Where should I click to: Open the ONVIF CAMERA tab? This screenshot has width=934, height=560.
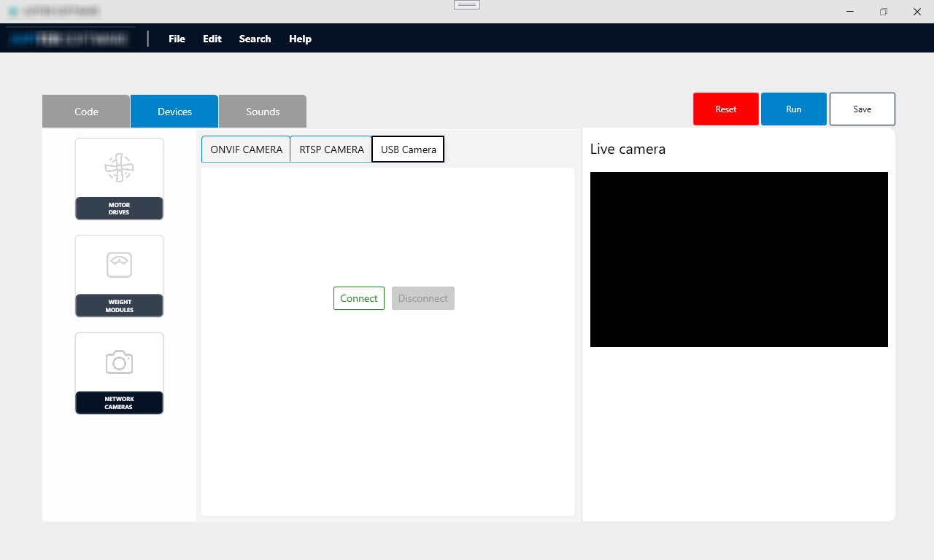pyautogui.click(x=246, y=149)
